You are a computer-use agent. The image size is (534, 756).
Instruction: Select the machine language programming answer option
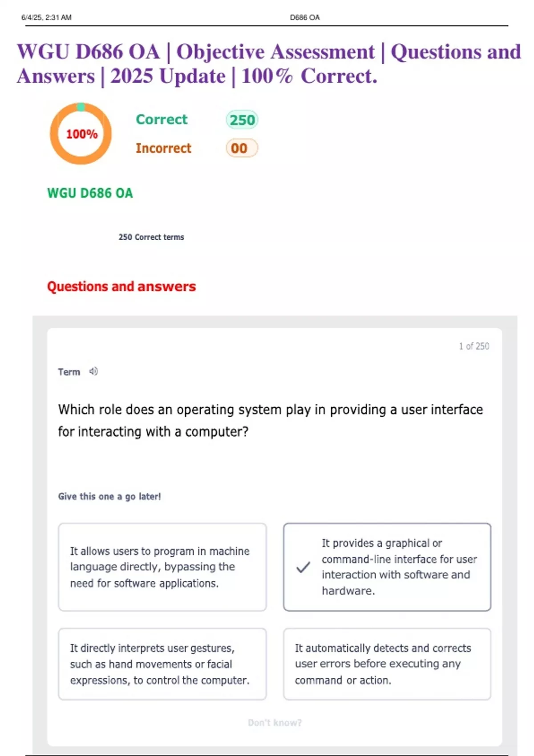pyautogui.click(x=162, y=567)
